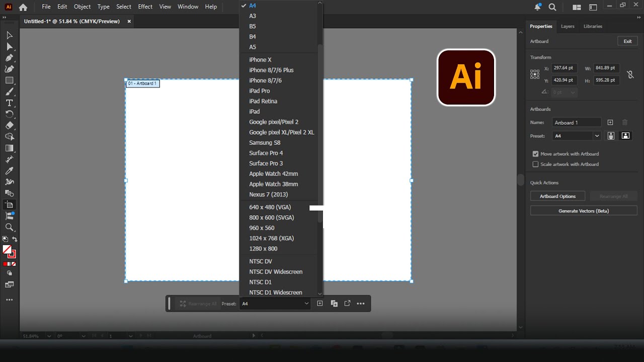Select the Eraser tool
This screenshot has width=644, height=362.
pyautogui.click(x=9, y=126)
